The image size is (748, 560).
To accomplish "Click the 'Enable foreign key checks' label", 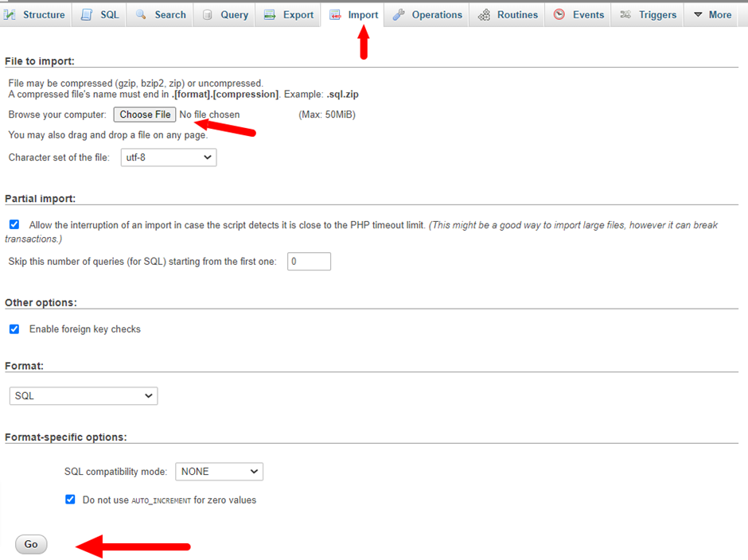I will pyautogui.click(x=85, y=329).
